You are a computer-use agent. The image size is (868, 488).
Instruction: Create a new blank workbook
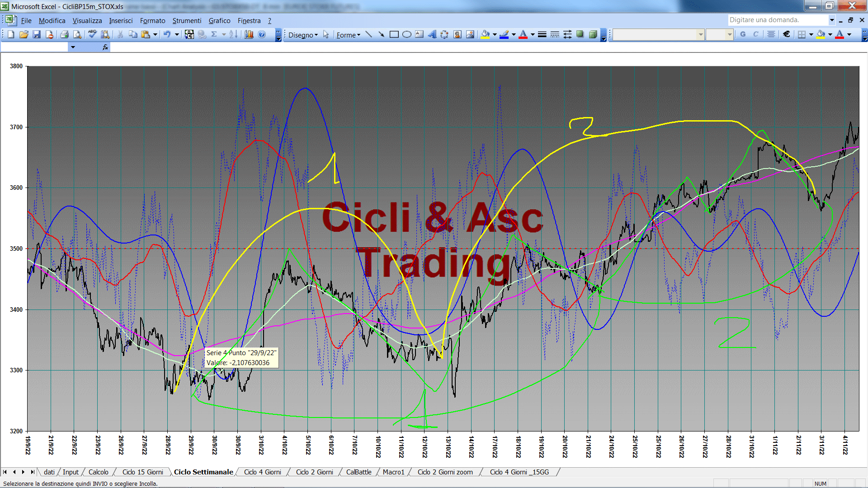click(x=11, y=34)
